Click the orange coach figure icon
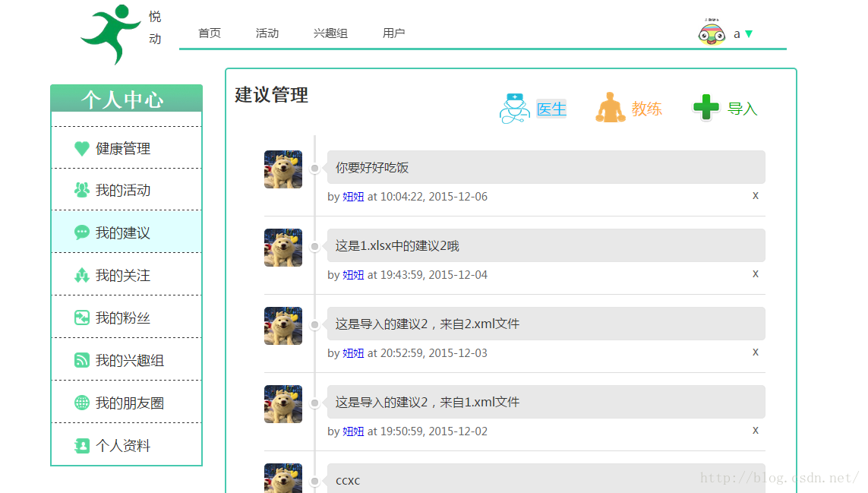 coord(610,107)
